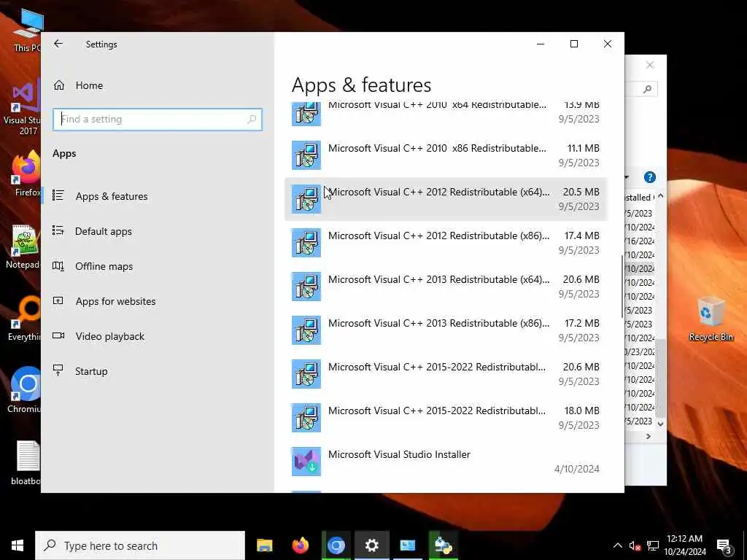Select Visual C++ 2013 Redistributable (x86) entry
This screenshot has width=747, height=560.
click(446, 330)
